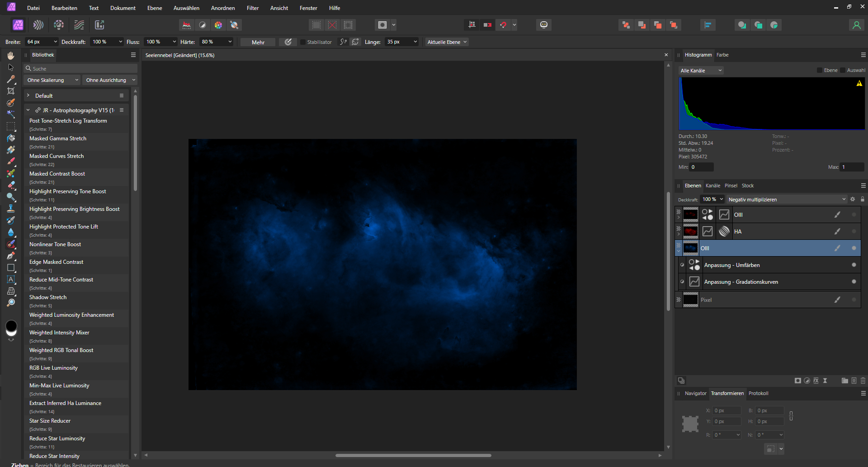
Task: Open the Aktuelle Ebene dropdown
Action: point(447,42)
